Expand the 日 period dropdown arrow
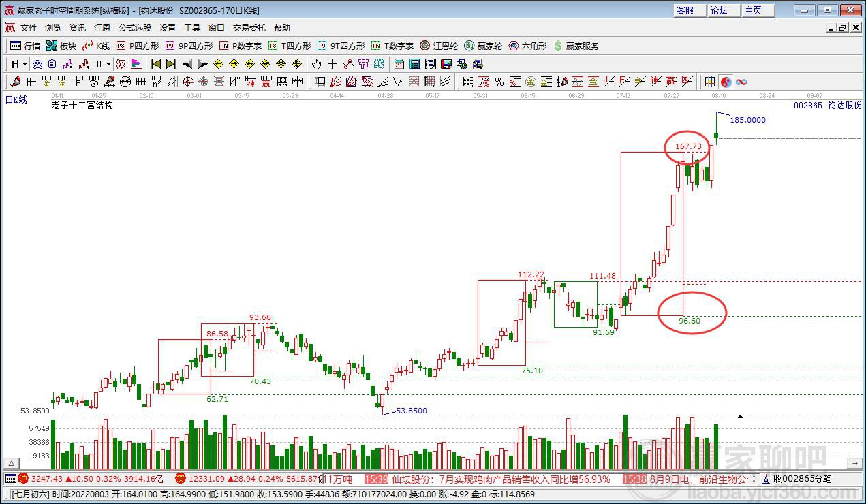 [25, 64]
